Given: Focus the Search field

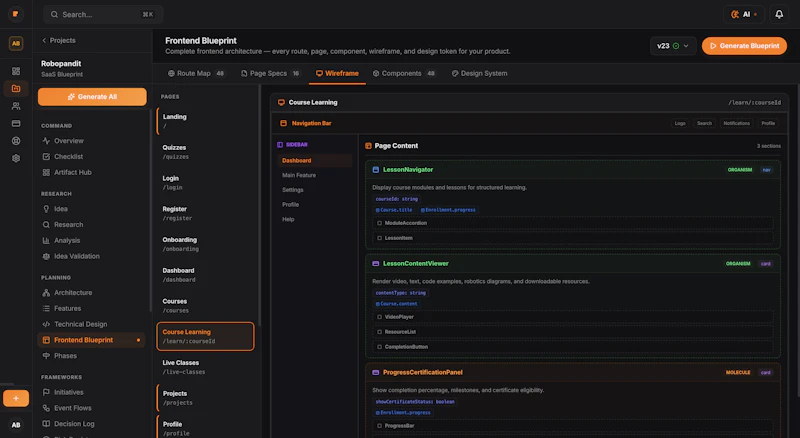Looking at the screenshot, I should coord(103,14).
